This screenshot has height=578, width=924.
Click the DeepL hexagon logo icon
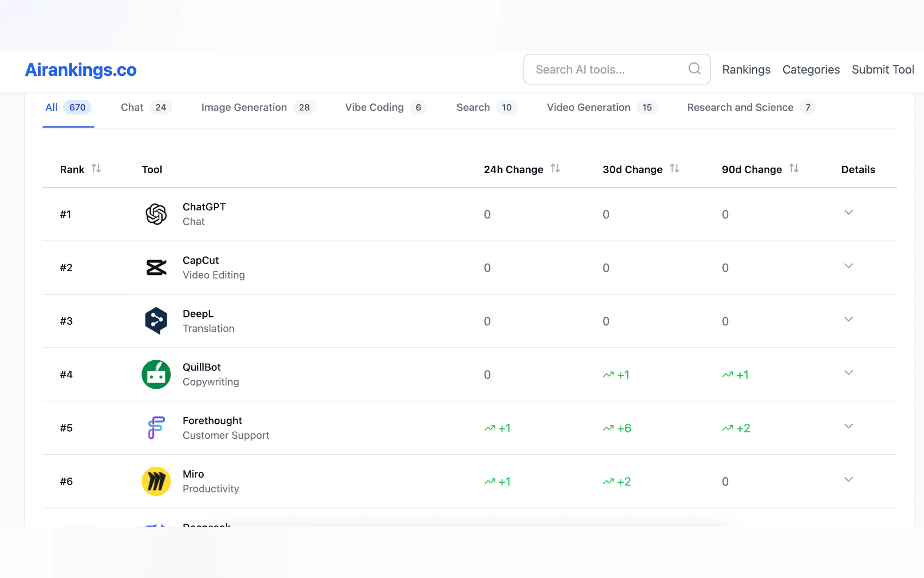(x=156, y=321)
